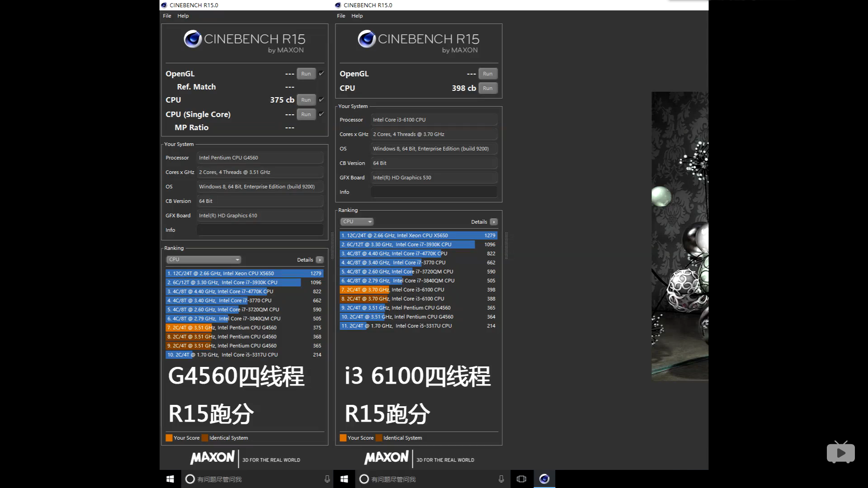Open the CPU ranking dropdown in right window
This screenshot has width=868, height=488.
[357, 221]
